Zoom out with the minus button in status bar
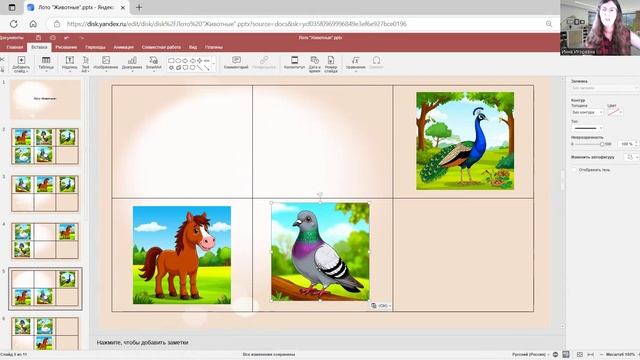 (601, 354)
